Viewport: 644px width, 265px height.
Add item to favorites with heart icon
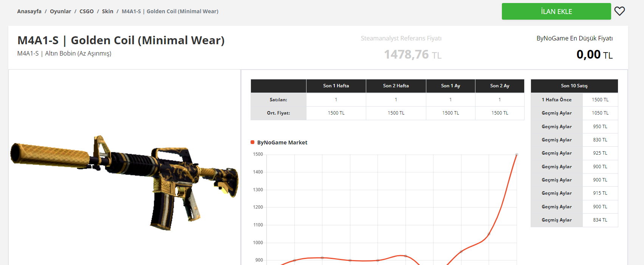(619, 11)
